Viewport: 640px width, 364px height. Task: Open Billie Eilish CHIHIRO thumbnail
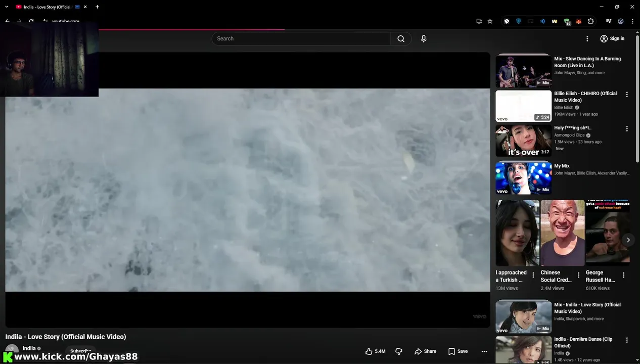[x=523, y=106]
